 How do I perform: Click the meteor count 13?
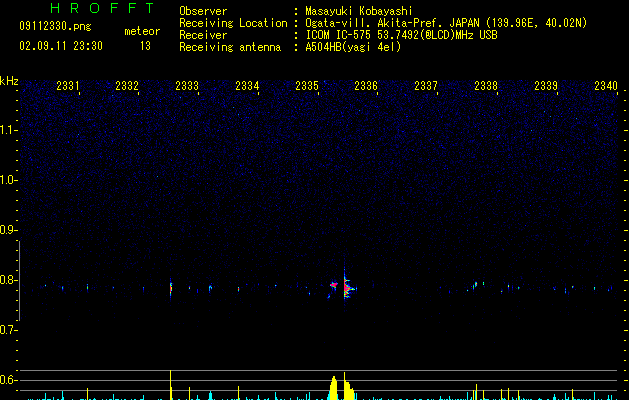[145, 46]
